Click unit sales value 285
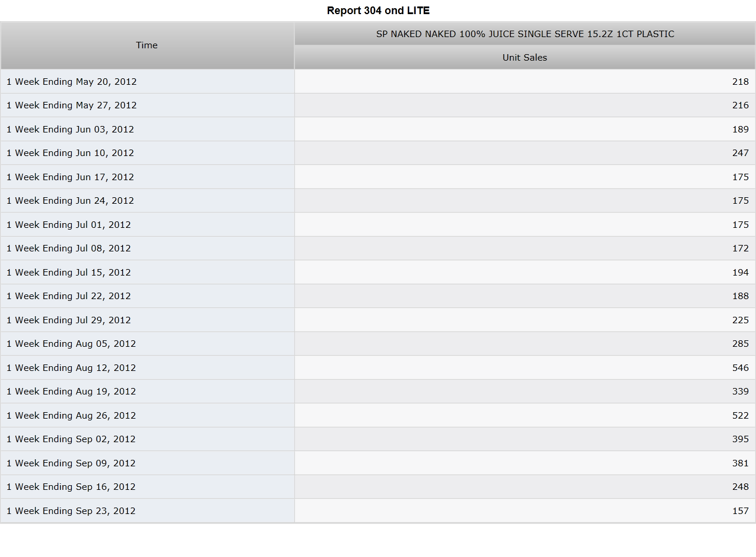 coord(741,344)
